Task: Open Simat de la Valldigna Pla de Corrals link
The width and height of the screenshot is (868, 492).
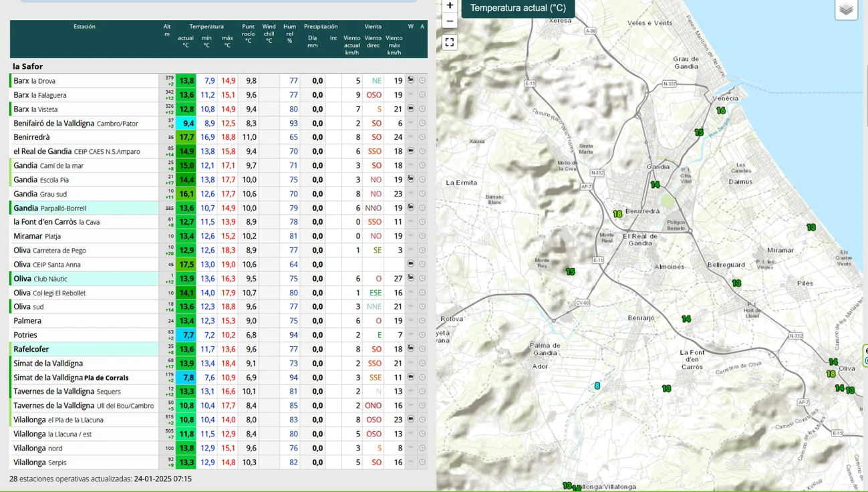Action: click(71, 378)
